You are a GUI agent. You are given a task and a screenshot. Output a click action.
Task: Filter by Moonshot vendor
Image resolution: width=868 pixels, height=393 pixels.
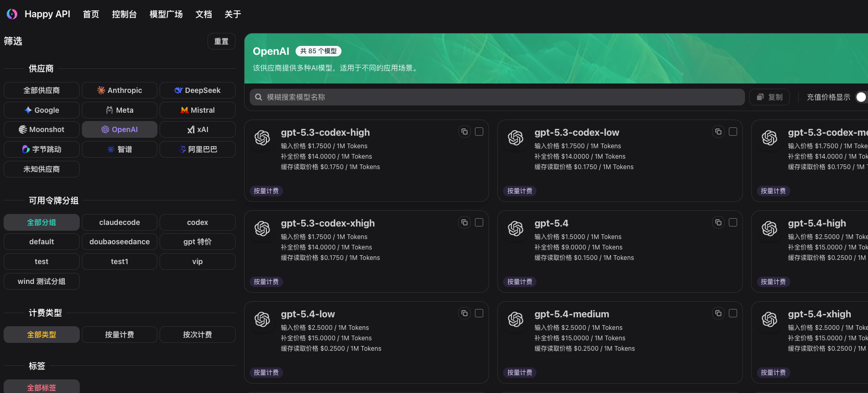pos(42,129)
